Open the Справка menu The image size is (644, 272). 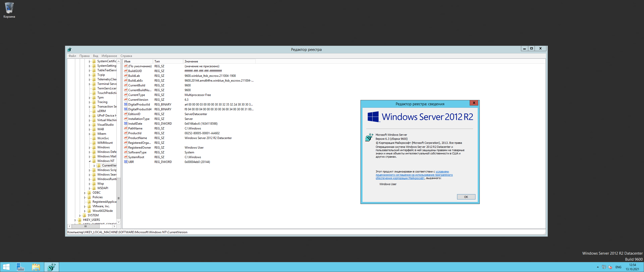tap(126, 56)
